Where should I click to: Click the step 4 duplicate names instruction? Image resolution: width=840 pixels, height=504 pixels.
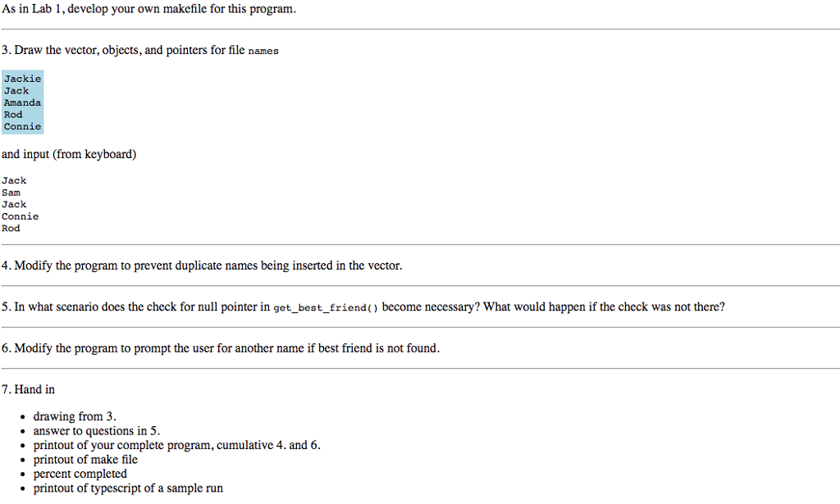pos(202,266)
